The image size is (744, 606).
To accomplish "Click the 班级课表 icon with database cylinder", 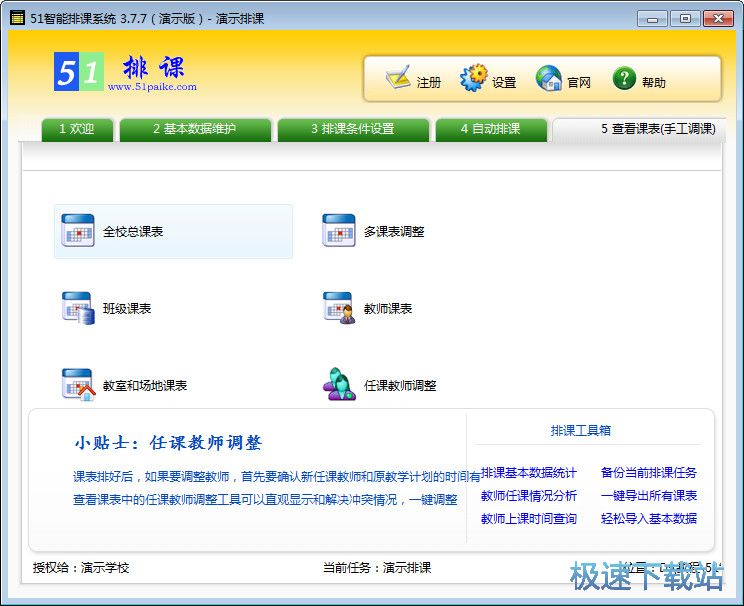I will tap(78, 308).
